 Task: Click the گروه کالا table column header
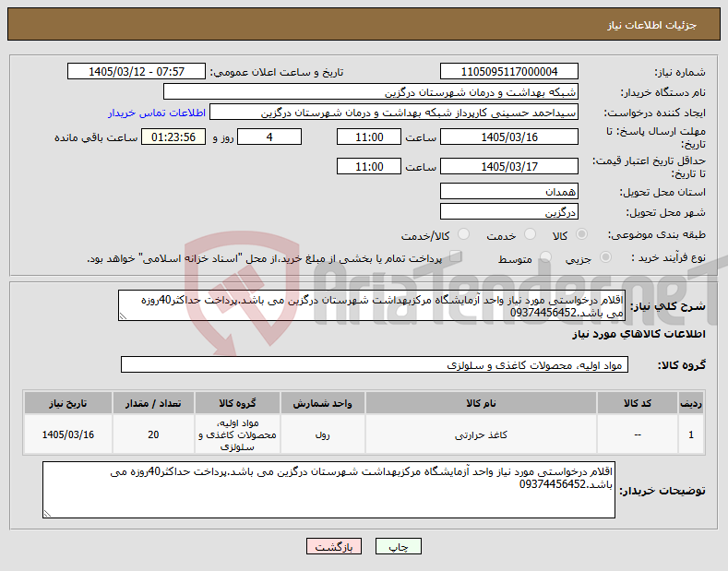tap(237, 403)
